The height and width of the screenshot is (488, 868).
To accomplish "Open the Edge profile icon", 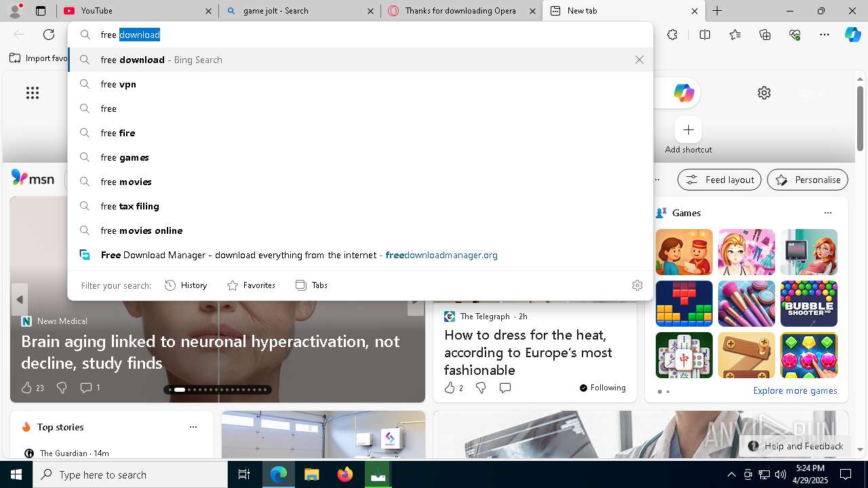I will (15, 10).
